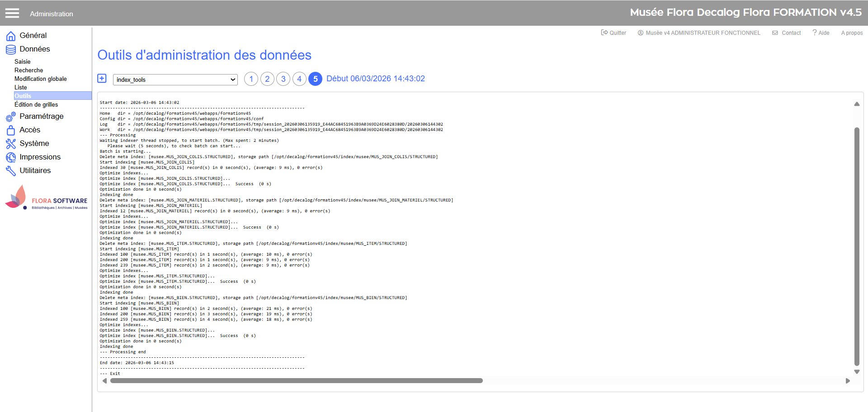Screen dimensions: 868x412
Task: Click the Impressions icon
Action: (x=11, y=157)
